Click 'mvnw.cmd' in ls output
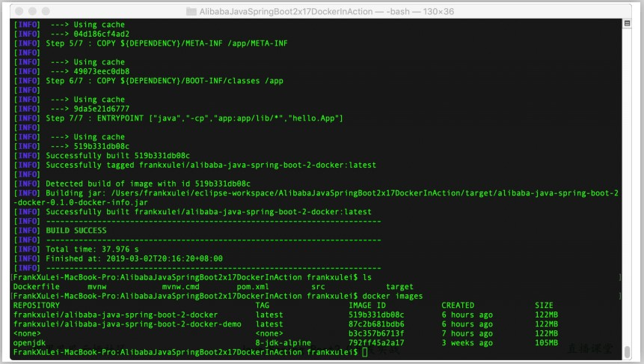This screenshot has height=364, width=644. point(181,287)
